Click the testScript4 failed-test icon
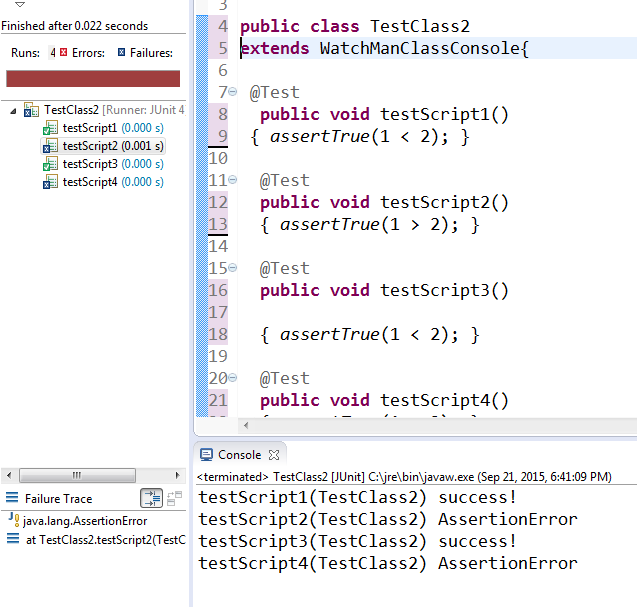The height and width of the screenshot is (607, 637). 50,182
